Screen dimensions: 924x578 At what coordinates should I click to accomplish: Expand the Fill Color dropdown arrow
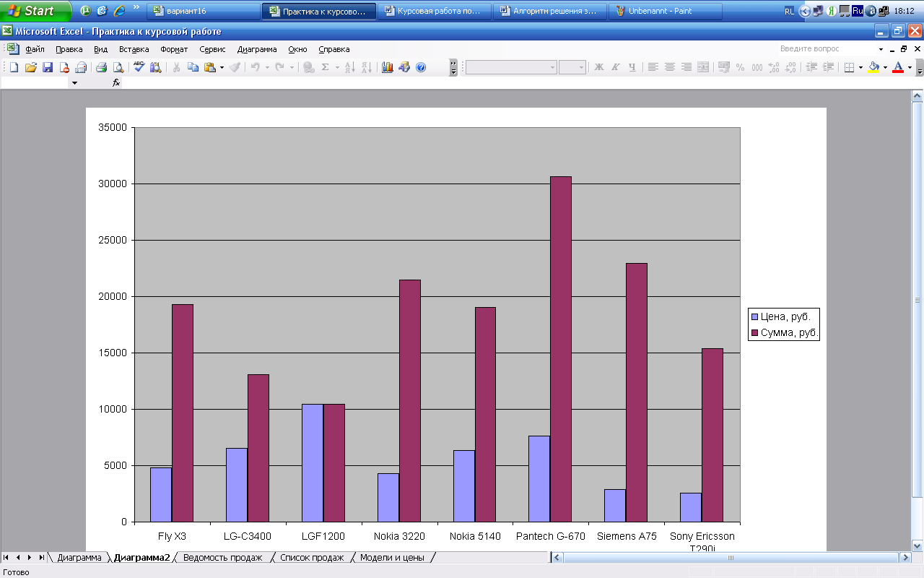point(885,67)
